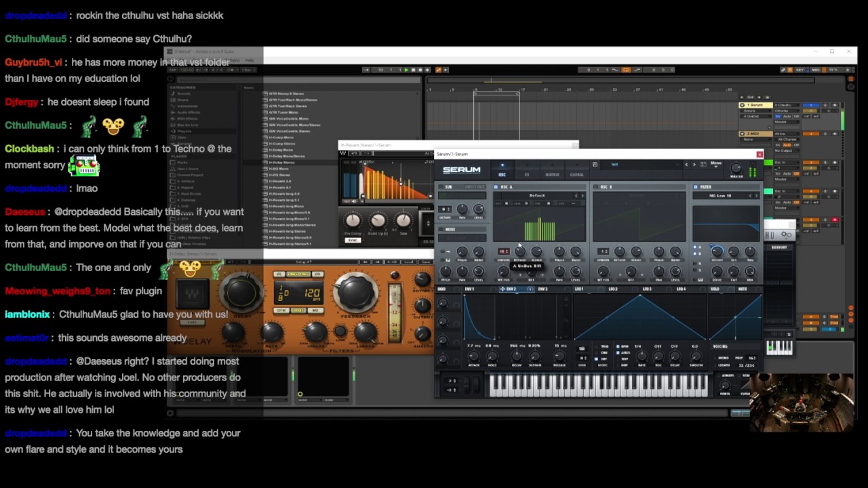868x488 pixels.
Task: Click the Serum MASTER volume knob
Action: click(x=736, y=168)
